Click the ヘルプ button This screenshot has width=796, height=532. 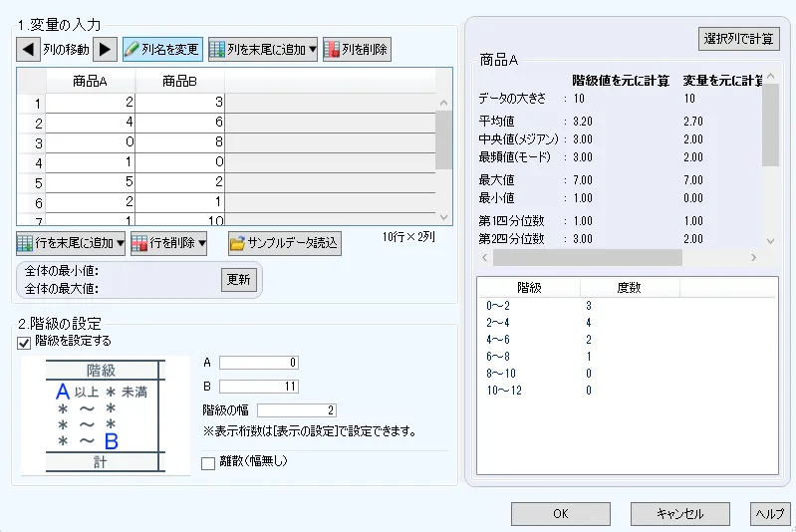[770, 514]
